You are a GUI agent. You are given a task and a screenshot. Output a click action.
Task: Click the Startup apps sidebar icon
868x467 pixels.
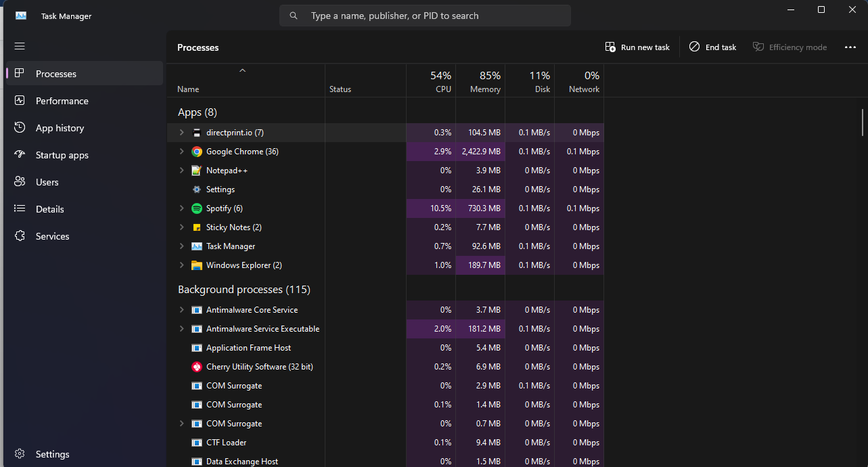point(20,155)
